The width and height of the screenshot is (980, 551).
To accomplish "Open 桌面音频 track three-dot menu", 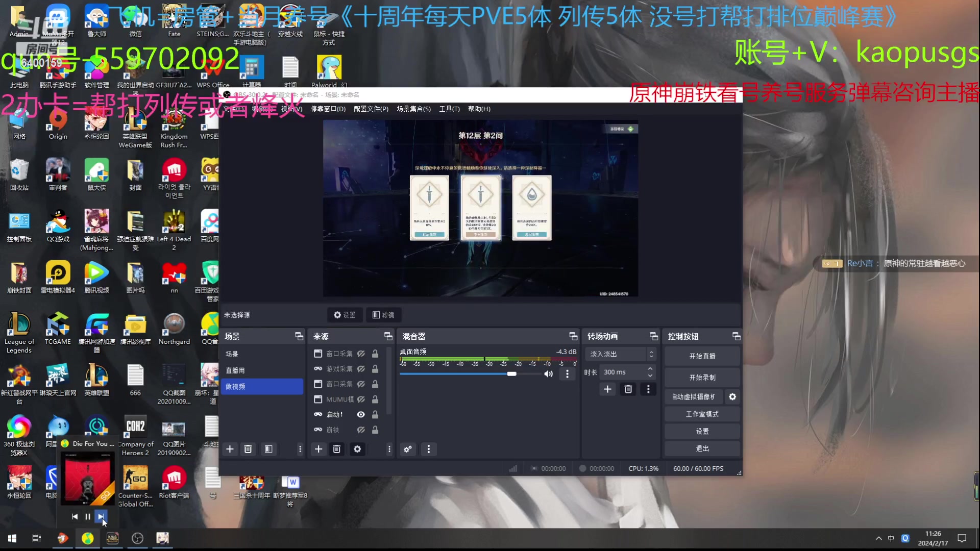I will (567, 374).
